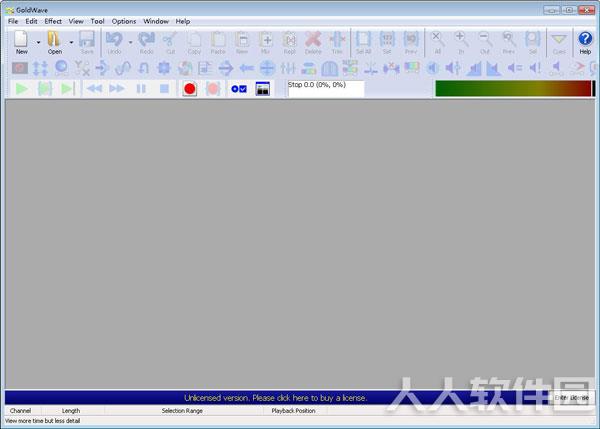Click the speaker with equals sign icon
This screenshot has width=600, height=429.
click(515, 68)
